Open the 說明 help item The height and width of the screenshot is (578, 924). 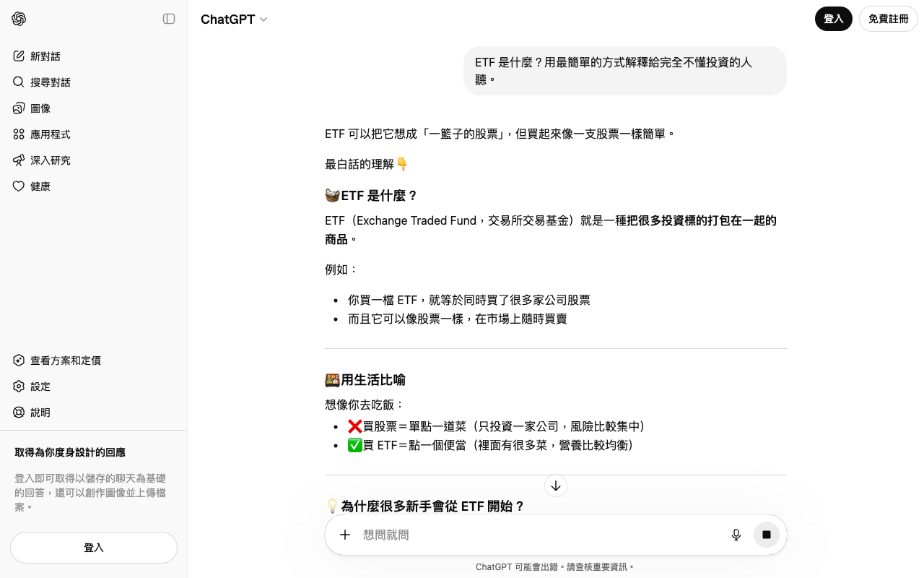pos(40,413)
